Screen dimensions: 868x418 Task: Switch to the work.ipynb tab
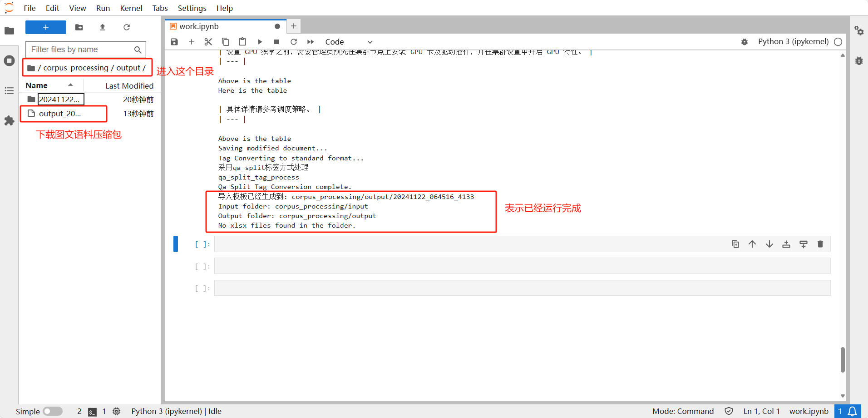(x=199, y=26)
